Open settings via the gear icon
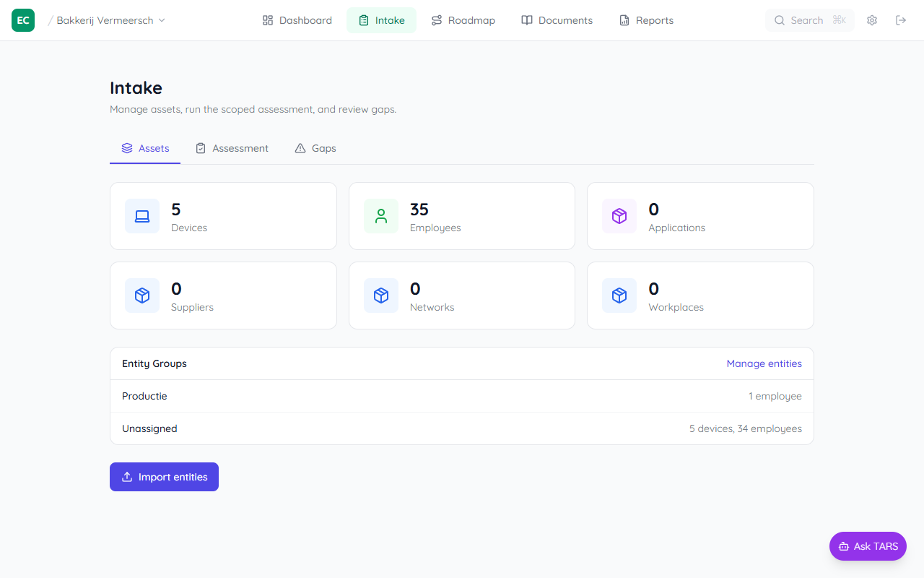The image size is (924, 578). (x=871, y=20)
